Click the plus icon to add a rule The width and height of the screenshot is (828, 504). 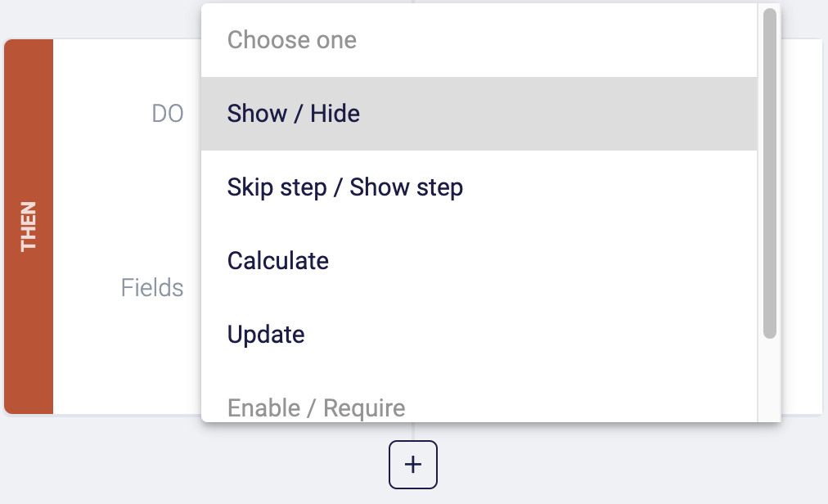pos(412,464)
